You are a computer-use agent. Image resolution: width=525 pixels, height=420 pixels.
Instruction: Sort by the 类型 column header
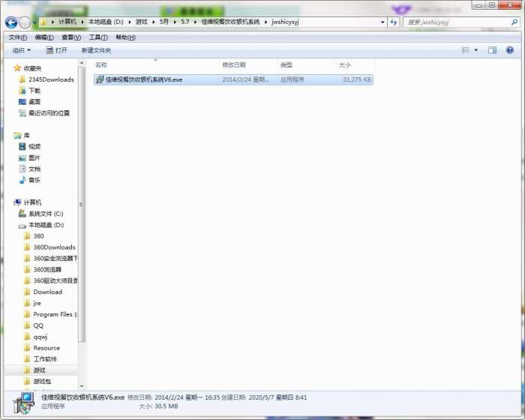286,64
